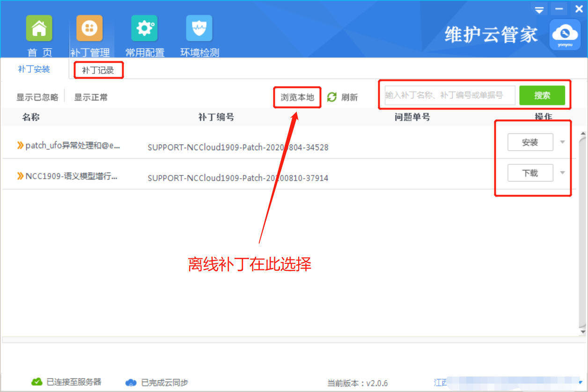Open the title bar dropdown menu arrow

point(539,10)
